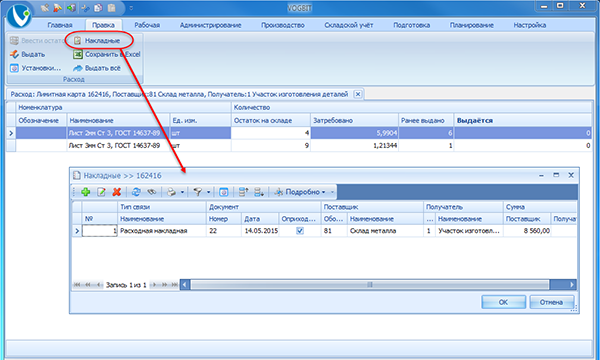Screen dimensions: 600x360
Task: Click the printer icon in dialog toolbar
Action: click(171, 192)
